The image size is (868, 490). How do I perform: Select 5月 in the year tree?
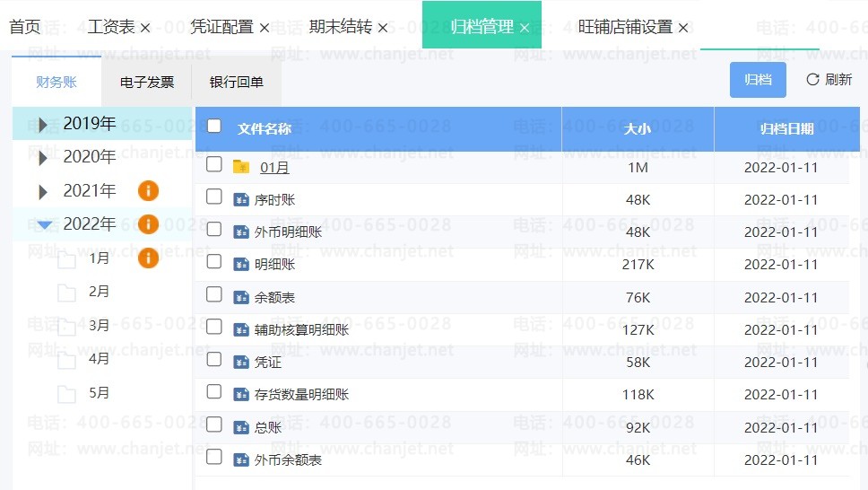pos(100,393)
